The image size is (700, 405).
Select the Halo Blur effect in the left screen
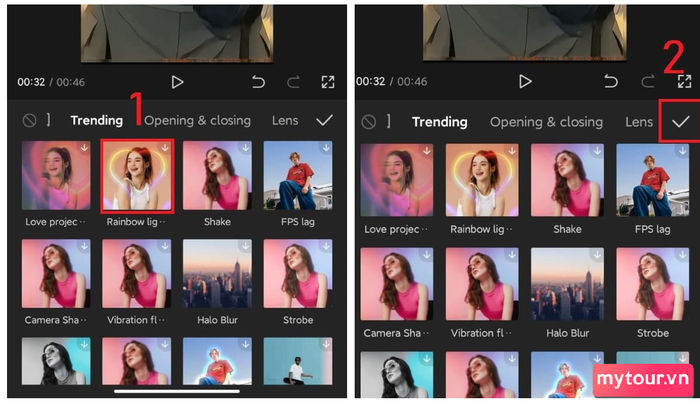pos(217,273)
